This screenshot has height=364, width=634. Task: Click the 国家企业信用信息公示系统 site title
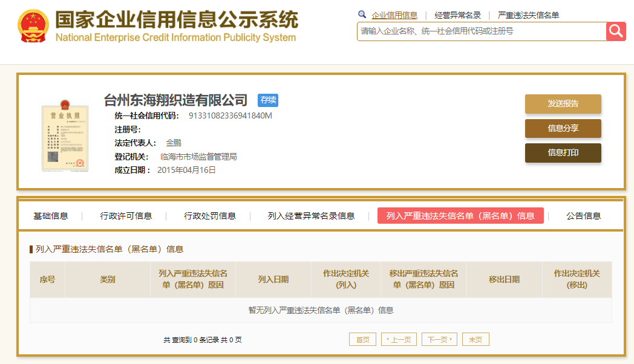[177, 19]
